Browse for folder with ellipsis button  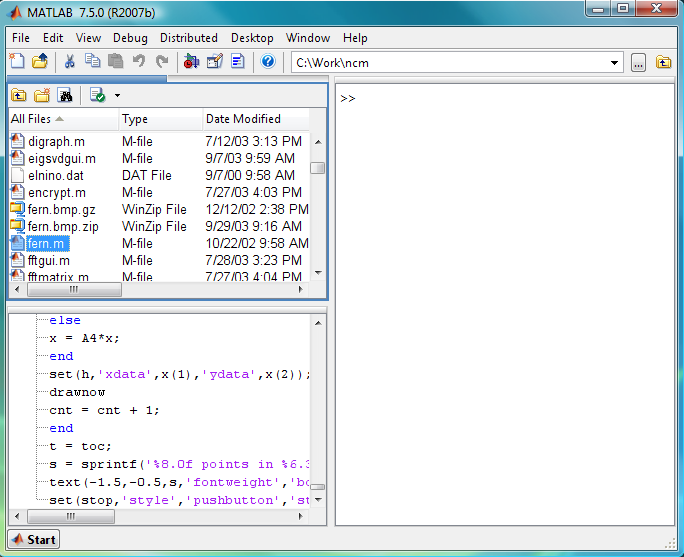pos(639,63)
